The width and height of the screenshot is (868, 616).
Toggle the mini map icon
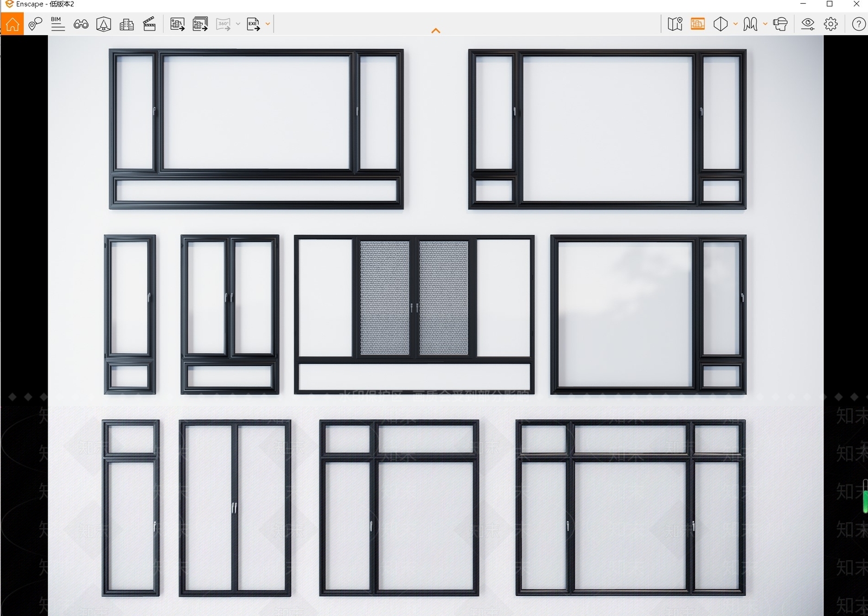click(x=675, y=24)
